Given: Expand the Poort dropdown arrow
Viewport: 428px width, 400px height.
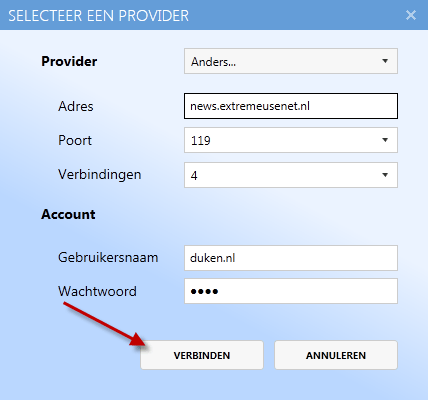Looking at the screenshot, I should [x=385, y=140].
